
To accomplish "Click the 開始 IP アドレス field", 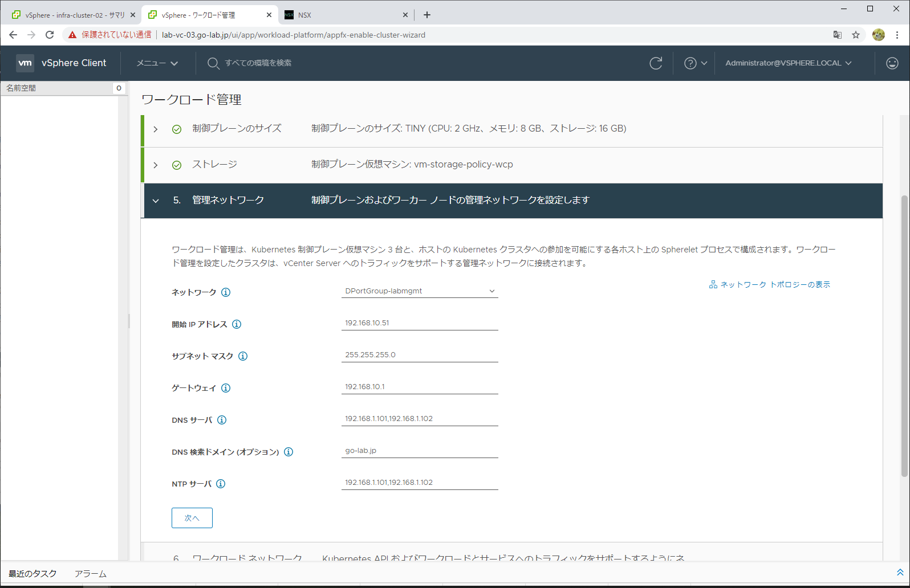I will [x=420, y=323].
